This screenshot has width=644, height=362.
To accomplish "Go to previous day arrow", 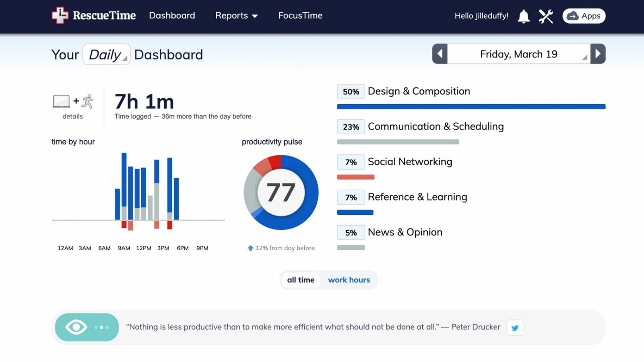I will pyautogui.click(x=440, y=54).
